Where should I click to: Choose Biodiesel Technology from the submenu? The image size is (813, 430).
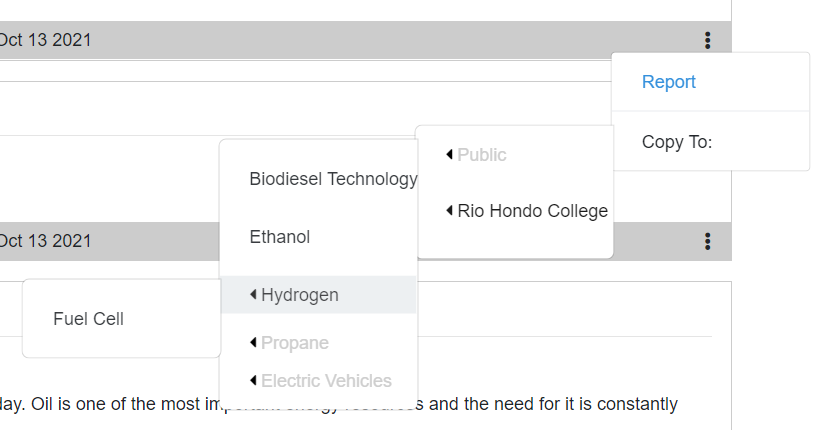pos(333,179)
